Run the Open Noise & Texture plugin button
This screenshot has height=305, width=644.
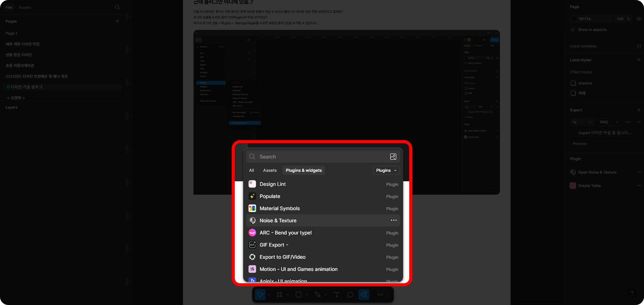pos(597,172)
